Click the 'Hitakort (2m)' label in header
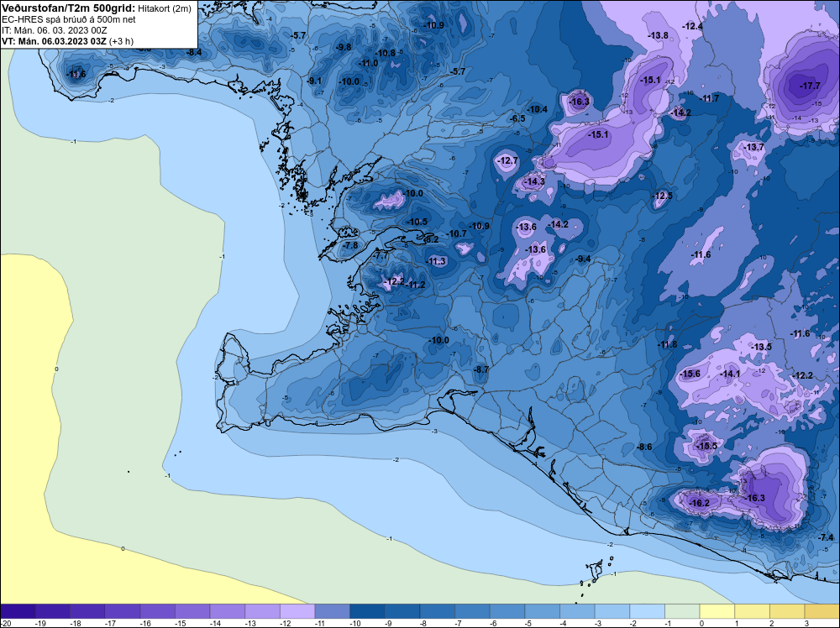The width and height of the screenshot is (840, 628). [x=165, y=8]
